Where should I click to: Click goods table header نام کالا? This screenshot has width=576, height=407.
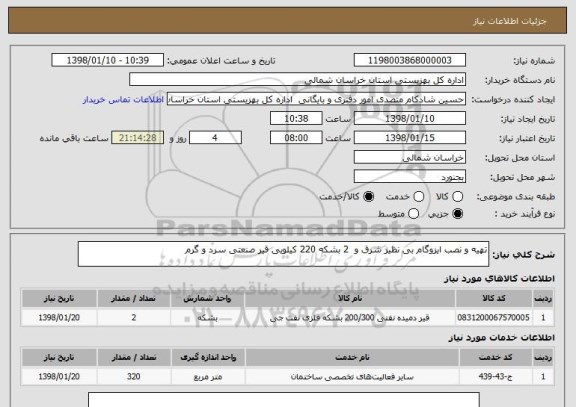350,298
